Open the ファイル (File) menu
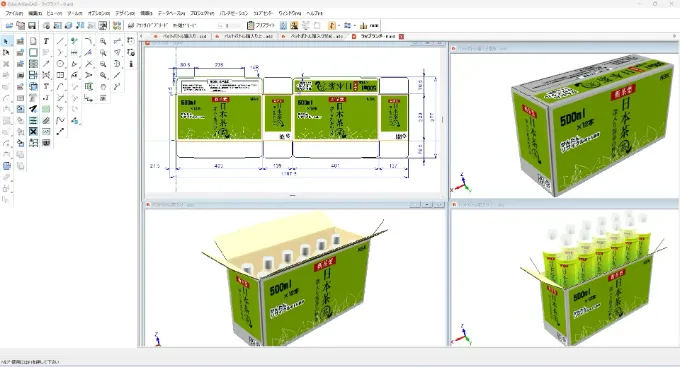680x367 pixels. click(x=14, y=13)
